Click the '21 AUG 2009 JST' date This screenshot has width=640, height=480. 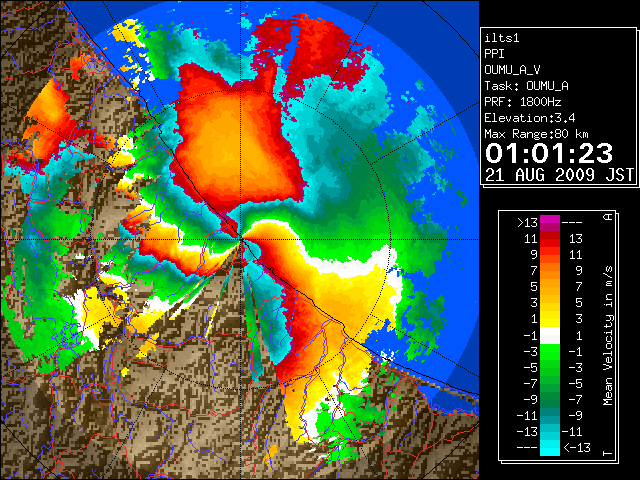(x=560, y=175)
